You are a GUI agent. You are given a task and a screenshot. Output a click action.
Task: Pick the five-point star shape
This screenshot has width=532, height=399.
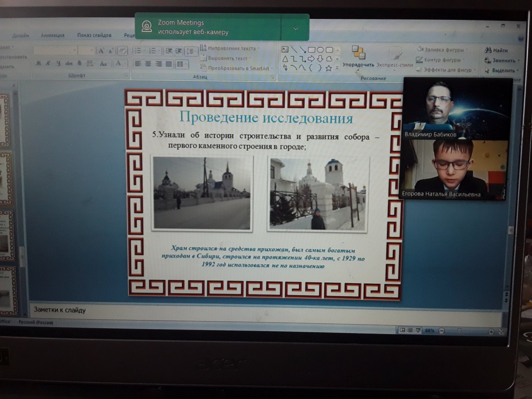tap(329, 68)
